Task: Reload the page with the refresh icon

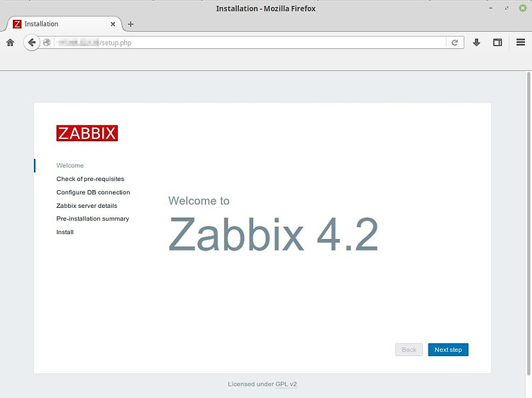Action: tap(455, 43)
